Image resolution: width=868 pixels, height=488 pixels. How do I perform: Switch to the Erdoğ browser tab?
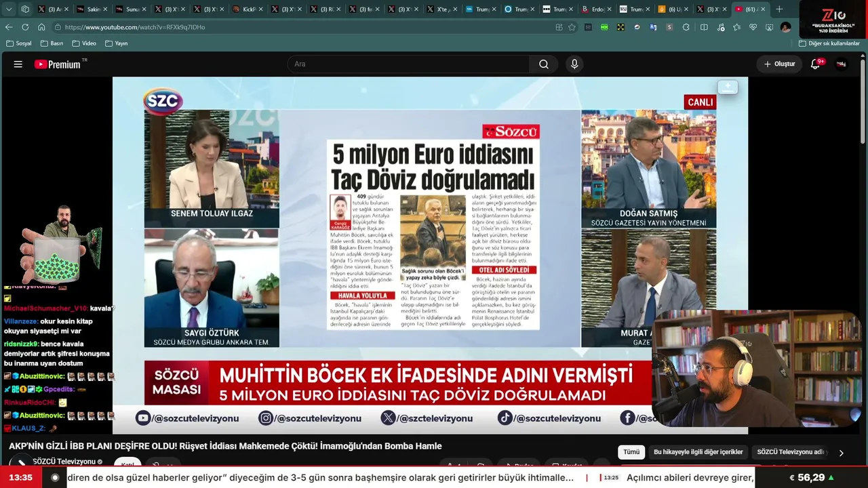click(597, 9)
